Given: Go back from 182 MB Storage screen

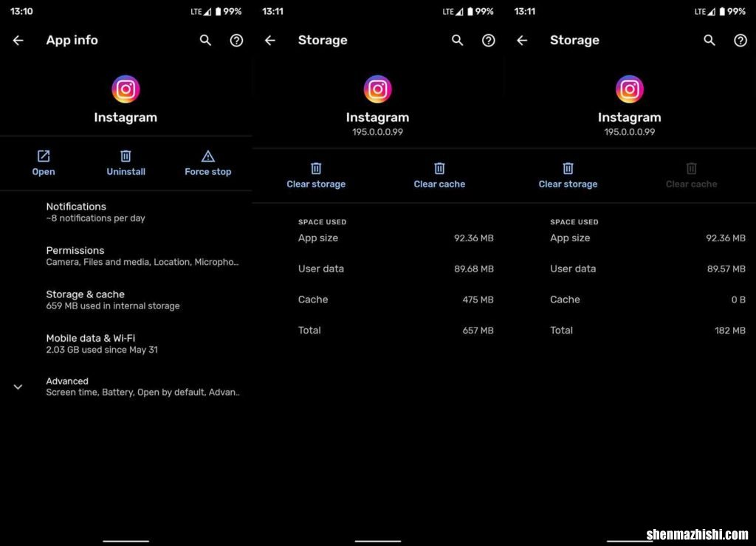Looking at the screenshot, I should (522, 41).
